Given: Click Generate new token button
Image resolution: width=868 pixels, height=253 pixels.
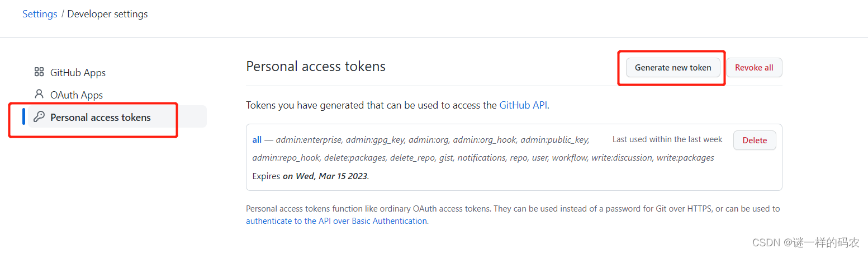Looking at the screenshot, I should point(673,68).
